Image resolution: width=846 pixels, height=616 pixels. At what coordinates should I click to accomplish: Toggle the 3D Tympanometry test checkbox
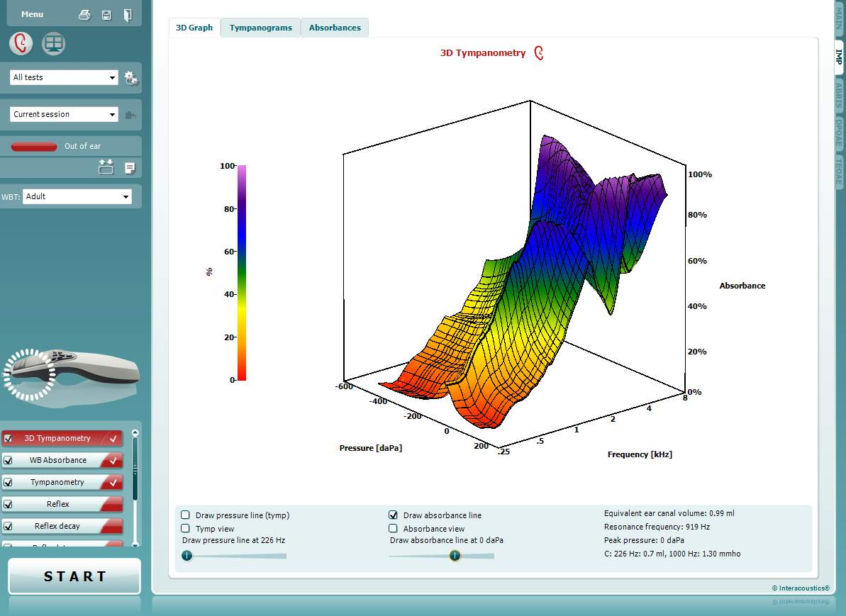(8, 438)
